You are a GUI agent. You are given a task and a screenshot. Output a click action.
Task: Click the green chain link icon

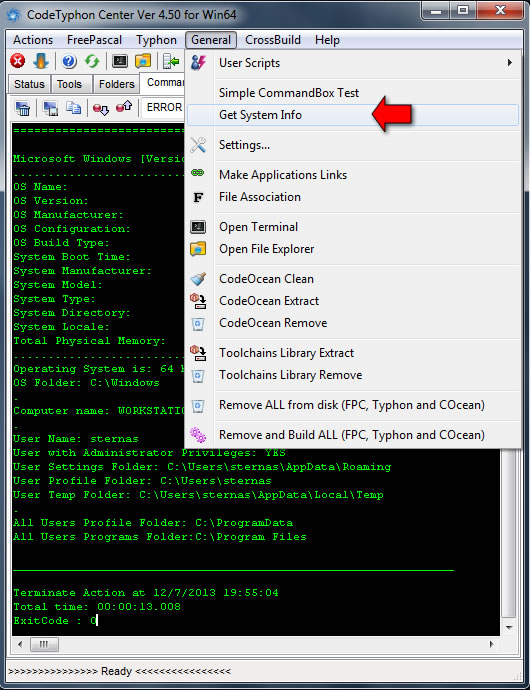point(198,173)
